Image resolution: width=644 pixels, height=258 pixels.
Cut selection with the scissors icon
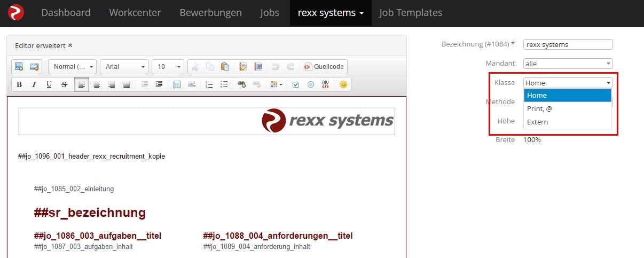195,67
